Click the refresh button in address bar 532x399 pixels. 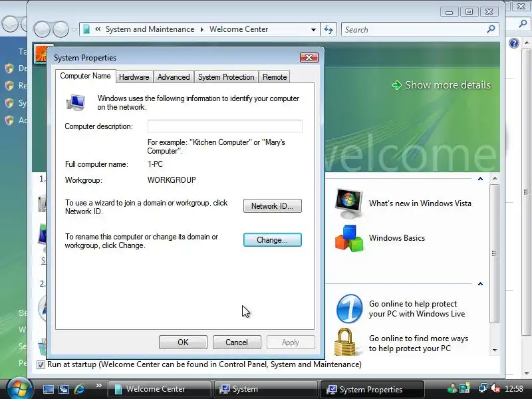[329, 29]
